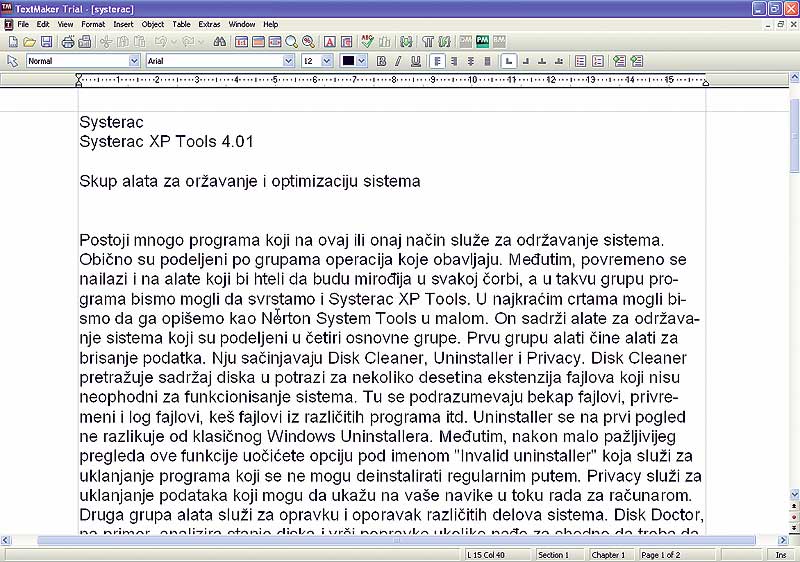
Task: Open the font size 12 dropdown
Action: (x=327, y=61)
